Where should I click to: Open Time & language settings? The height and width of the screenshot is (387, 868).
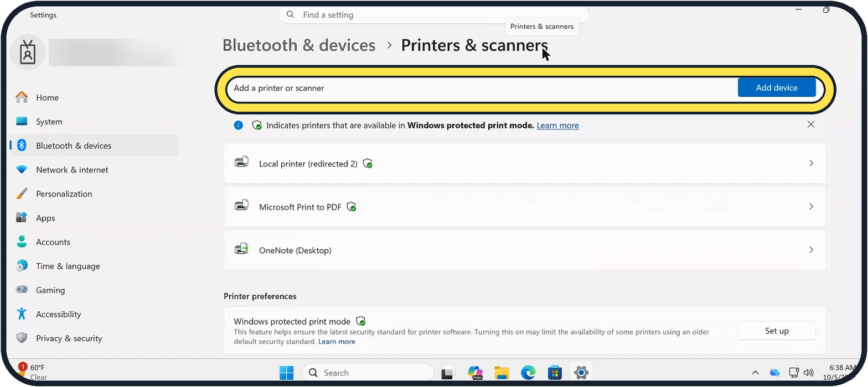tap(93, 266)
